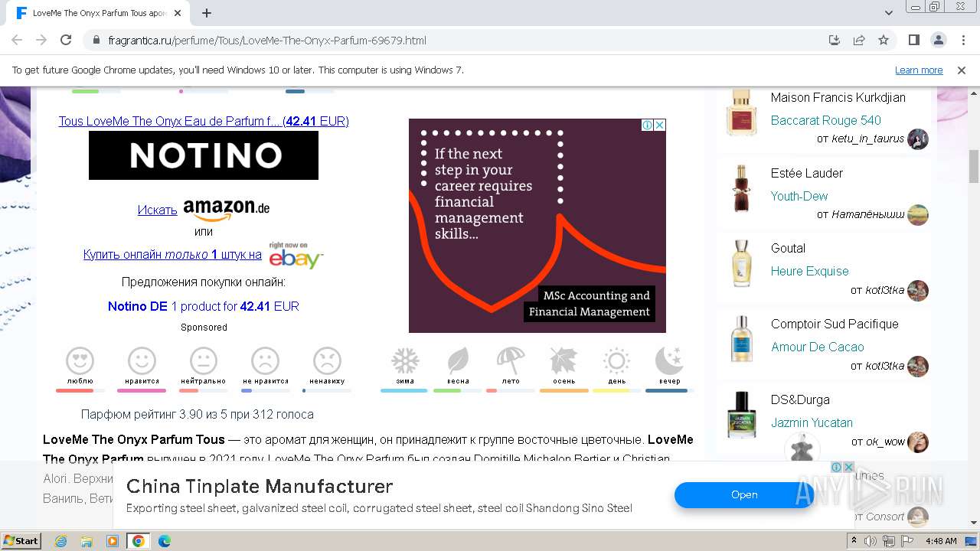Open the Chrome profile avatar
Image resolution: width=980 pixels, height=551 pixels.
[938, 40]
